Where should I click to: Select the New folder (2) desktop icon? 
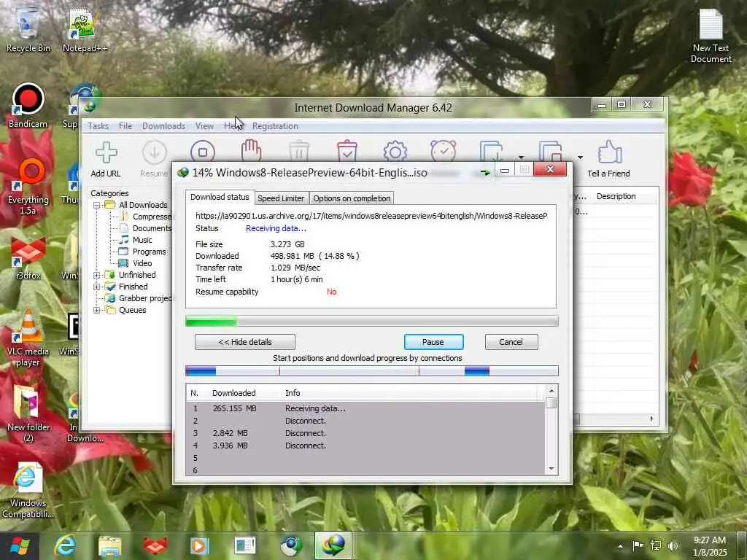pyautogui.click(x=28, y=414)
